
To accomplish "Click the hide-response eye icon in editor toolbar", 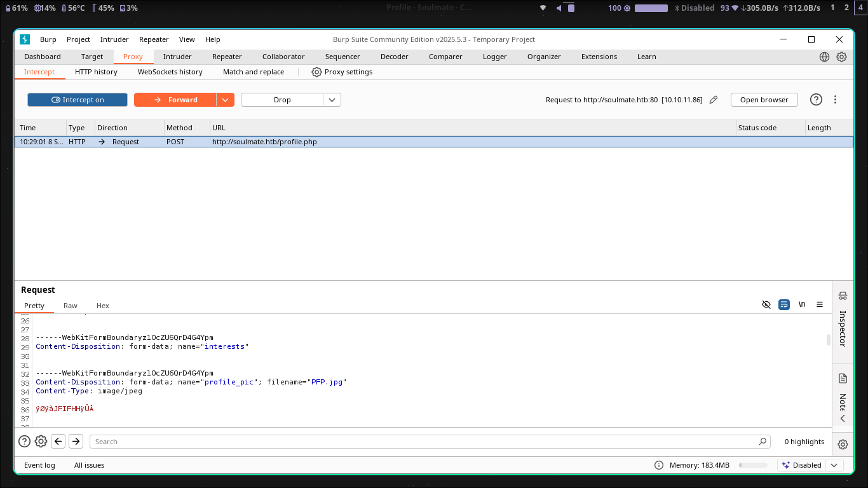I will tap(766, 304).
